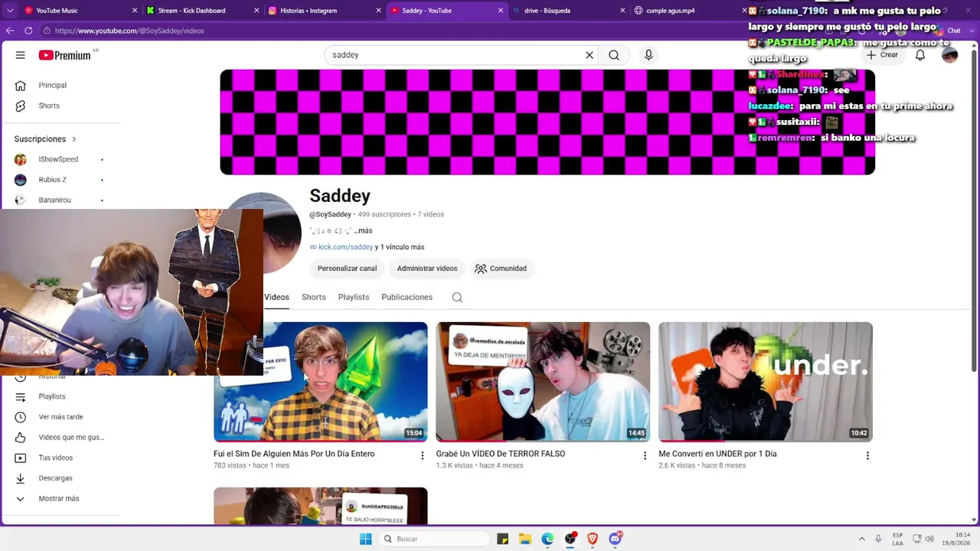Viewport: 980px width, 551px height.
Task: Click the ESP LAA language indicator
Action: 897,539
